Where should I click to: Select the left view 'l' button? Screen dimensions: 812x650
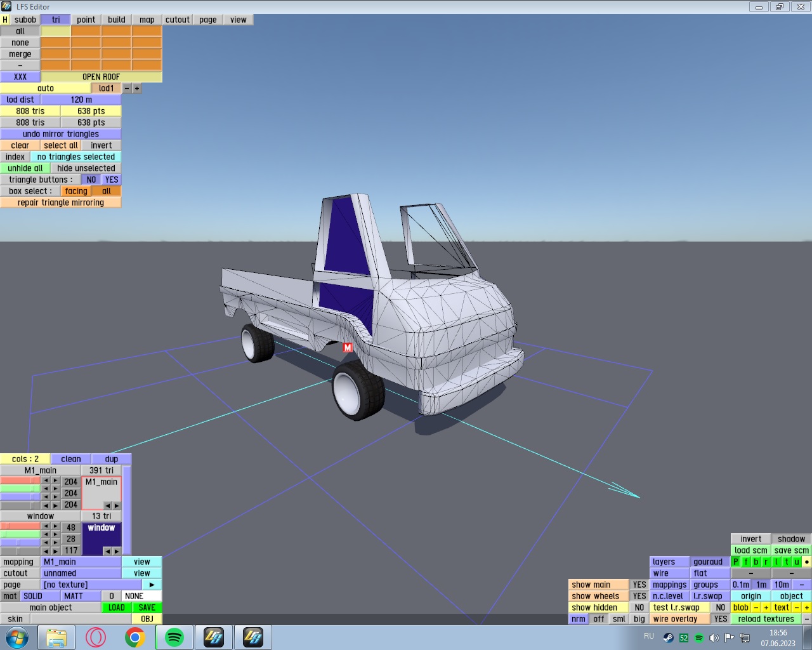776,562
